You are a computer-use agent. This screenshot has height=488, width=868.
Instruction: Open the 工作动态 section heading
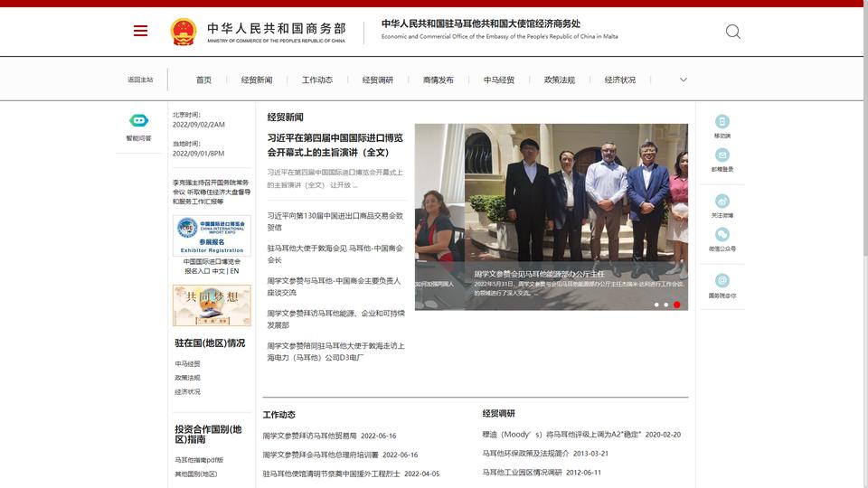click(279, 415)
